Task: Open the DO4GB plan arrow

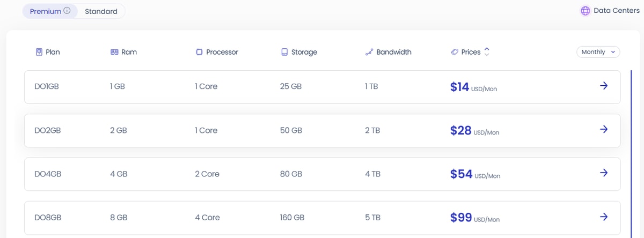Action: (604, 173)
